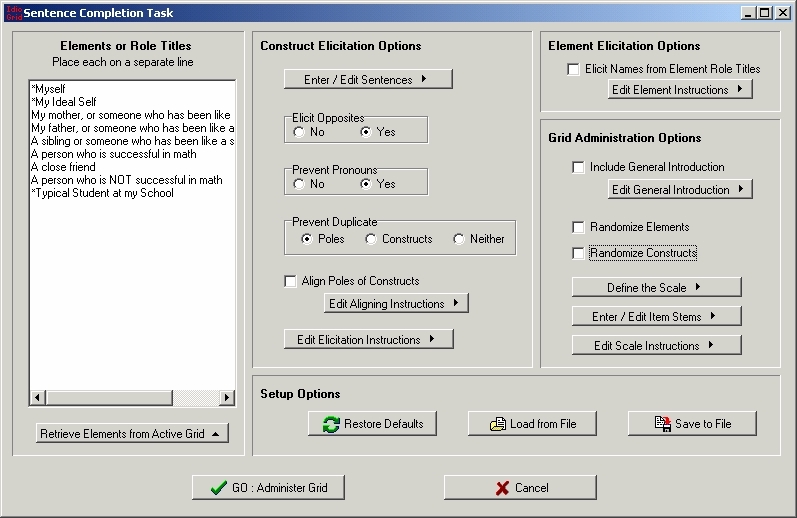Screen dimensions: 797x518
Task: Expand Retrieve Elements from Active Grid
Action: pyautogui.click(x=132, y=434)
